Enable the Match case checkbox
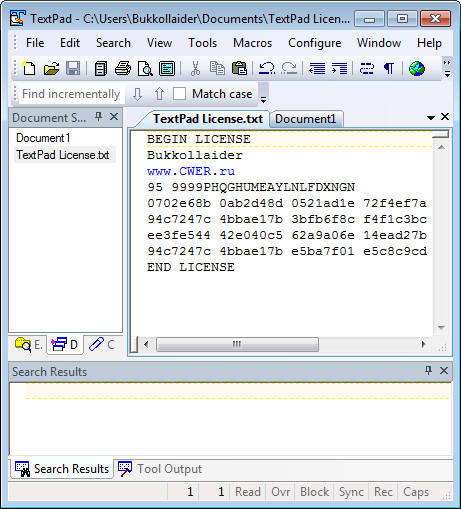 tap(179, 94)
